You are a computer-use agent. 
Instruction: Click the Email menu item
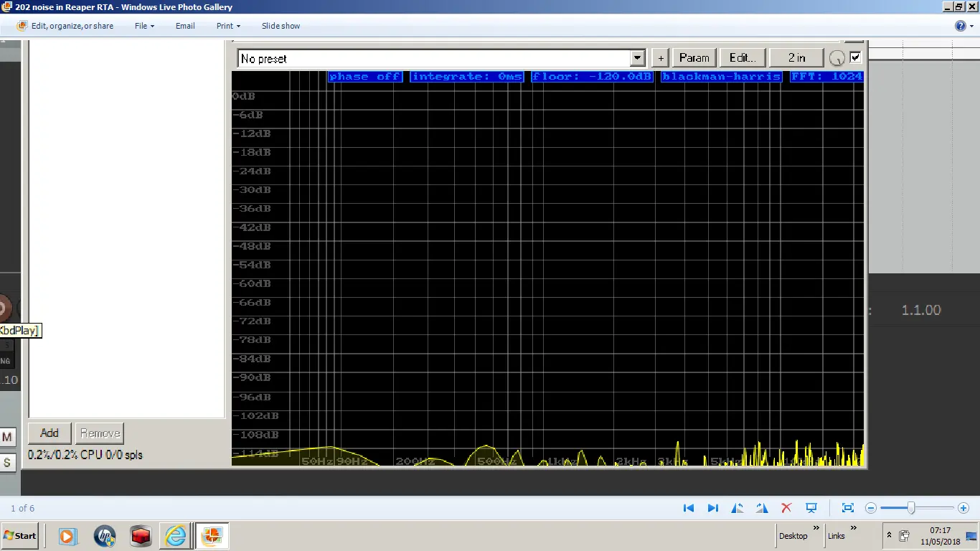pos(185,26)
